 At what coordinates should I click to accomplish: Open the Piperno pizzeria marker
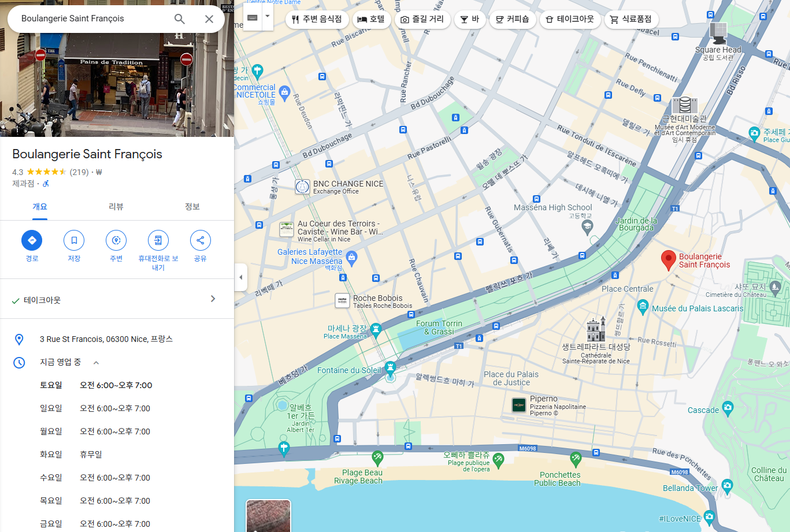(519, 405)
